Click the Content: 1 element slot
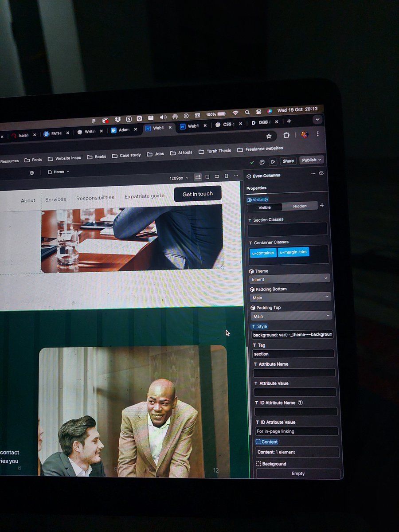 (x=297, y=452)
